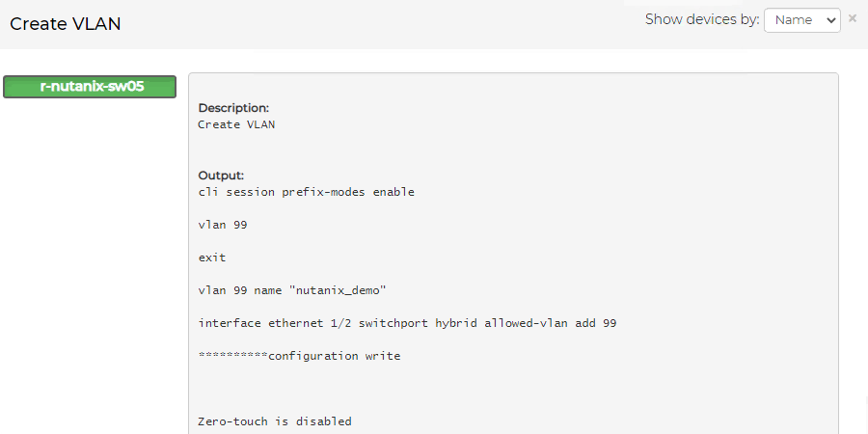This screenshot has width=868, height=434.
Task: Select the r-nutanix-sw05 device button
Action: coord(90,87)
